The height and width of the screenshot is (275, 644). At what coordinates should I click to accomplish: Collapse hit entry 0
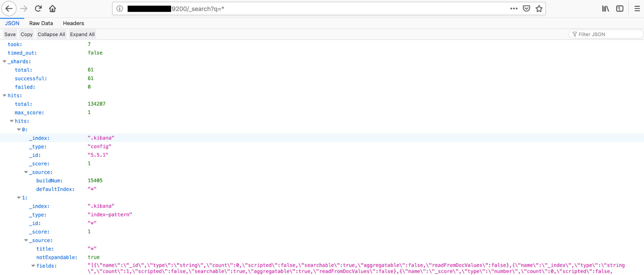pyautogui.click(x=19, y=130)
